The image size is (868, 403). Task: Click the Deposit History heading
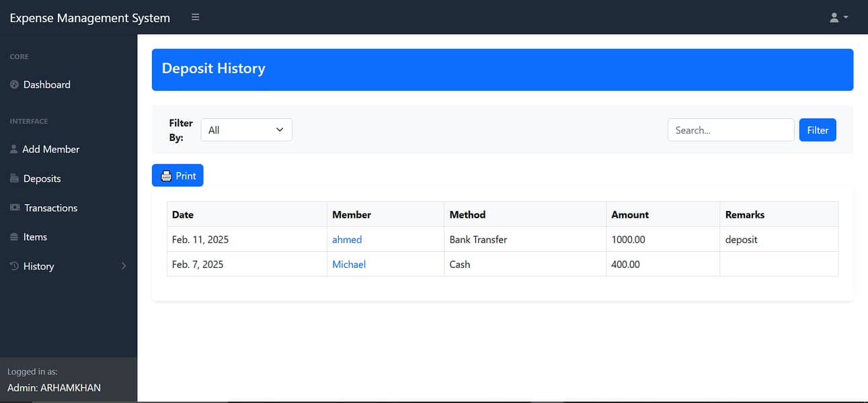[214, 69]
